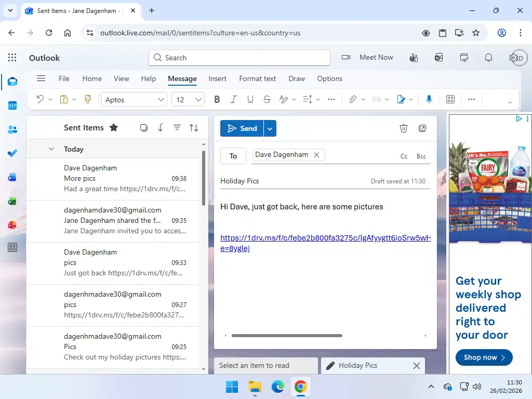Image resolution: width=532 pixels, height=399 pixels.
Task: Open the Format Painter tool
Action: tap(88, 99)
